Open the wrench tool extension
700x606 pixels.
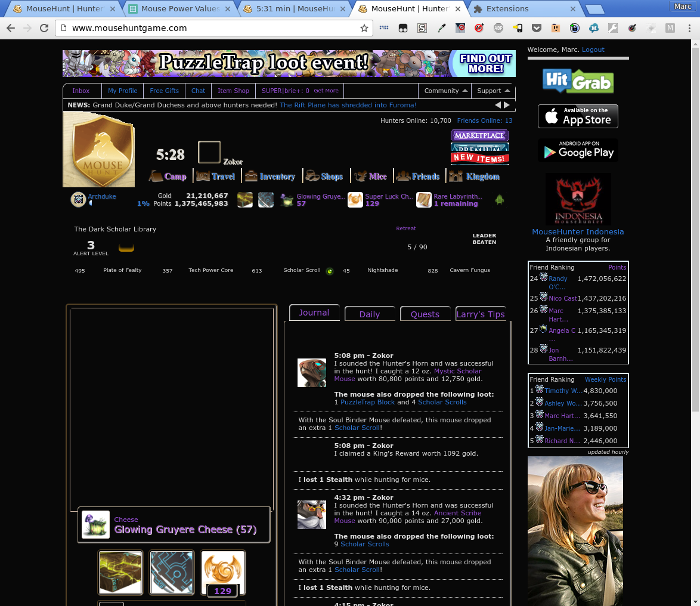tap(613, 28)
